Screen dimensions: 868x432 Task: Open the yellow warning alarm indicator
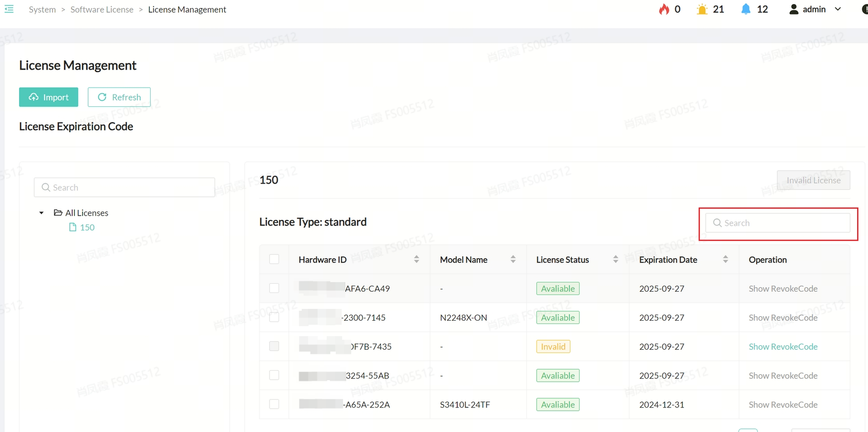(x=702, y=9)
